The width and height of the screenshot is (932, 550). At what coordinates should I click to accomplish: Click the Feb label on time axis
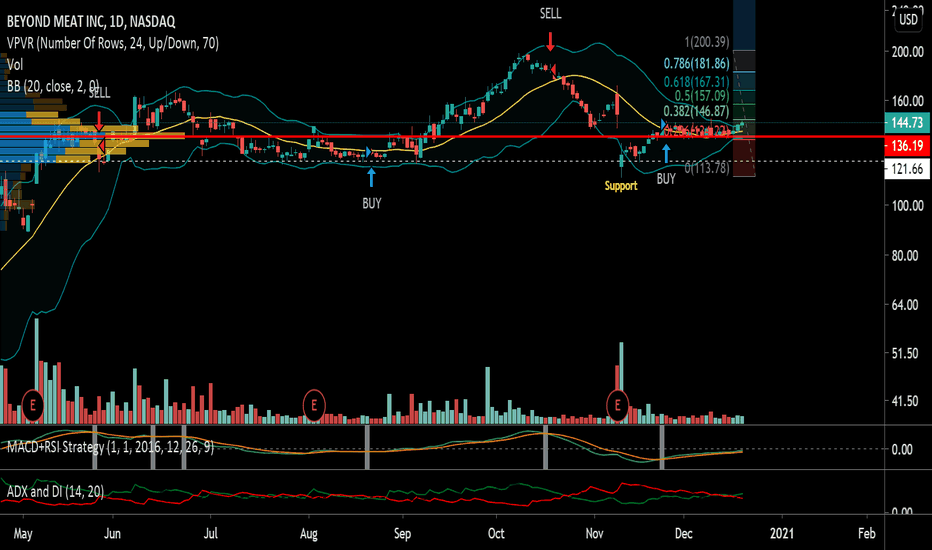pyautogui.click(x=867, y=533)
